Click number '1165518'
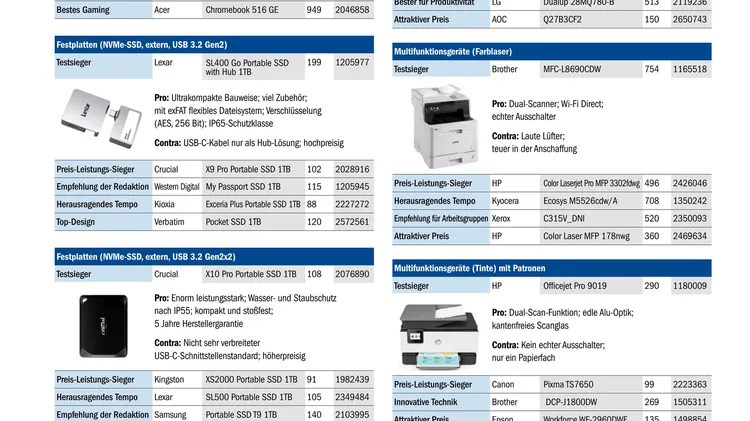This screenshot has height=421, width=750. (x=690, y=69)
